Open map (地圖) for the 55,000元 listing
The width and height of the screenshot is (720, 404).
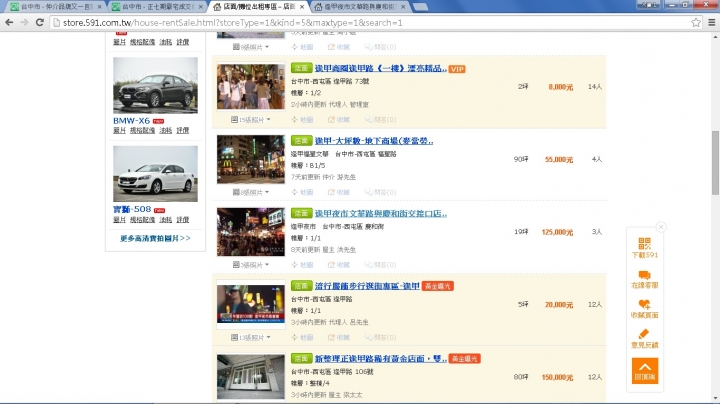point(303,192)
